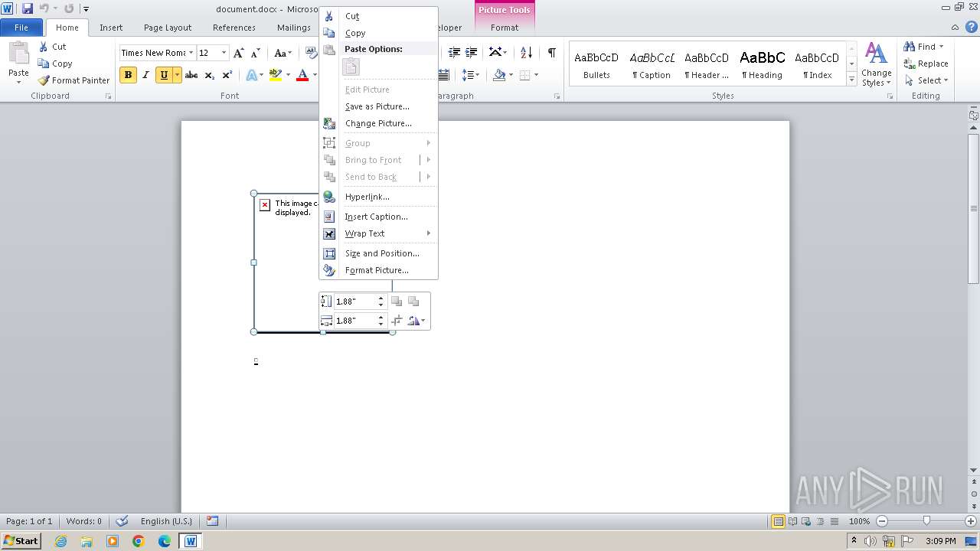Click the Decrease Indent icon
This screenshot has width=980, height=551.
[x=455, y=53]
